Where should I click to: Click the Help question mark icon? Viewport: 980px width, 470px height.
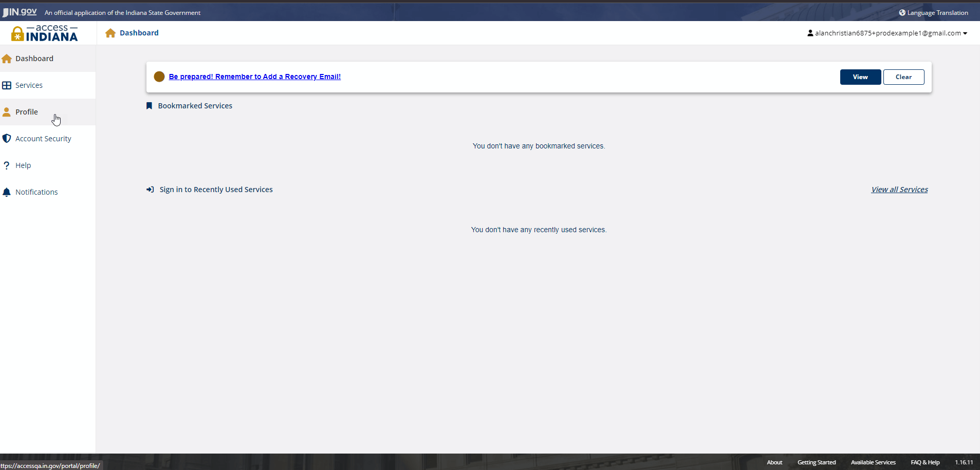tap(7, 165)
